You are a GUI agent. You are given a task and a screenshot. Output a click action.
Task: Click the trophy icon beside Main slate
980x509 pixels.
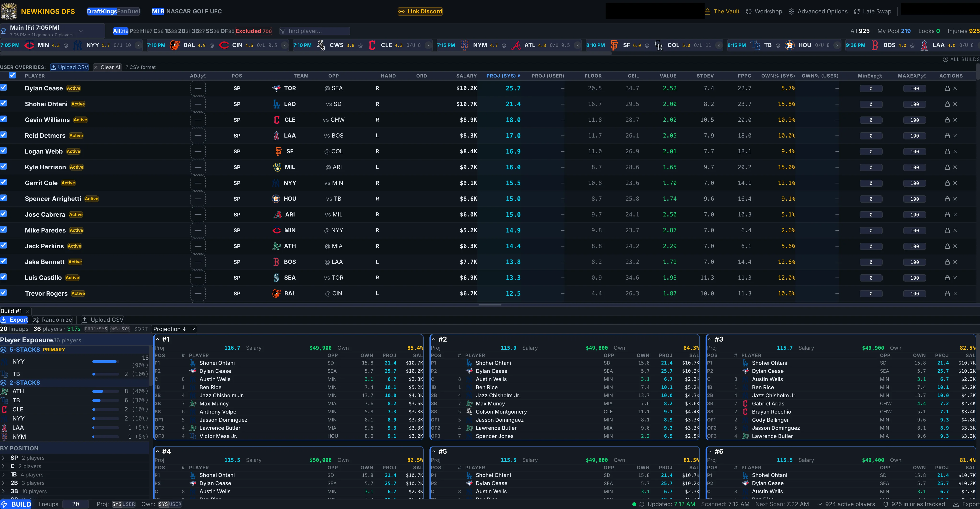(3, 31)
